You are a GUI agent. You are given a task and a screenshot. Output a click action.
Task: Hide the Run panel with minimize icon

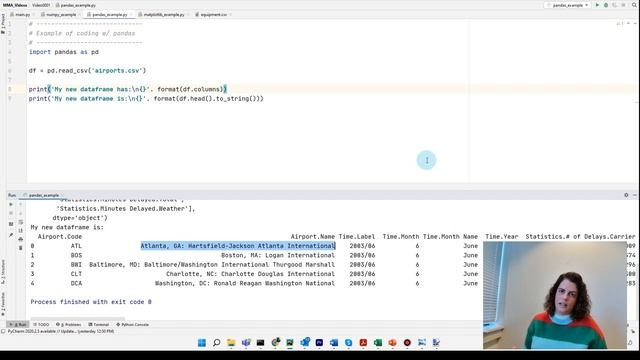635,195
